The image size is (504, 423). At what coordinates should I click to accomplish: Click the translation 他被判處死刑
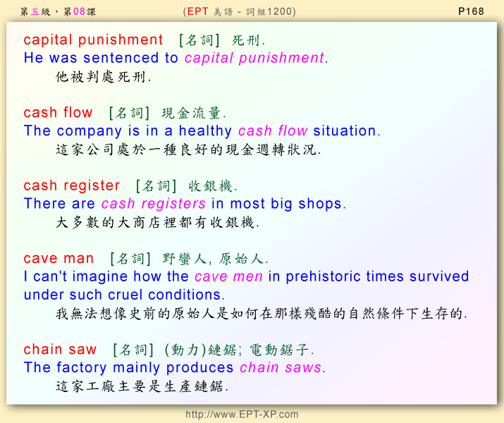[103, 77]
